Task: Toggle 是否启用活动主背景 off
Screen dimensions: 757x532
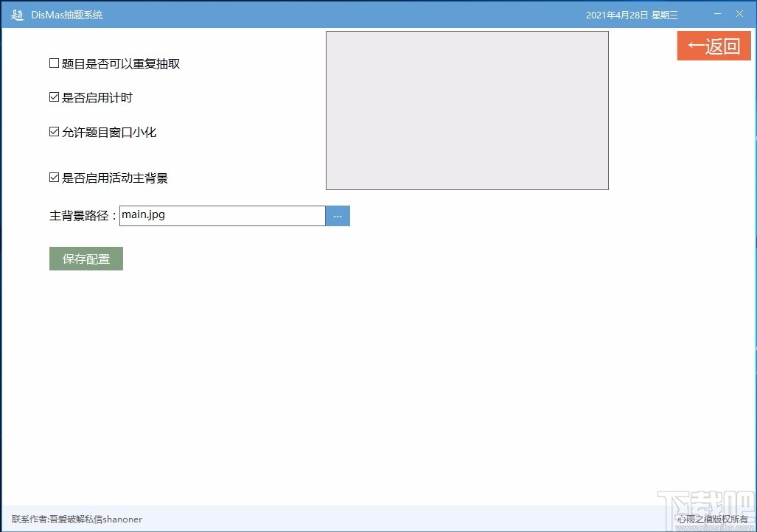Action: [x=54, y=176]
